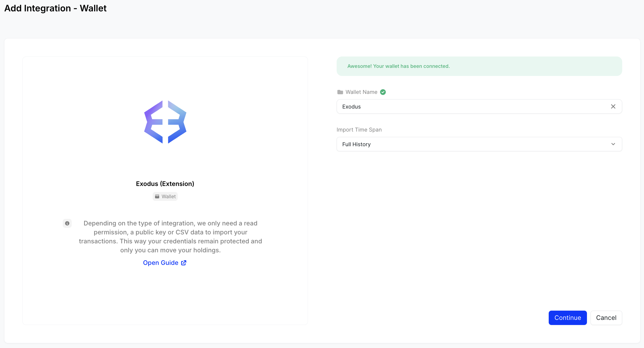
Task: Click the wallet icon in the Wallet badge
Action: click(x=157, y=196)
